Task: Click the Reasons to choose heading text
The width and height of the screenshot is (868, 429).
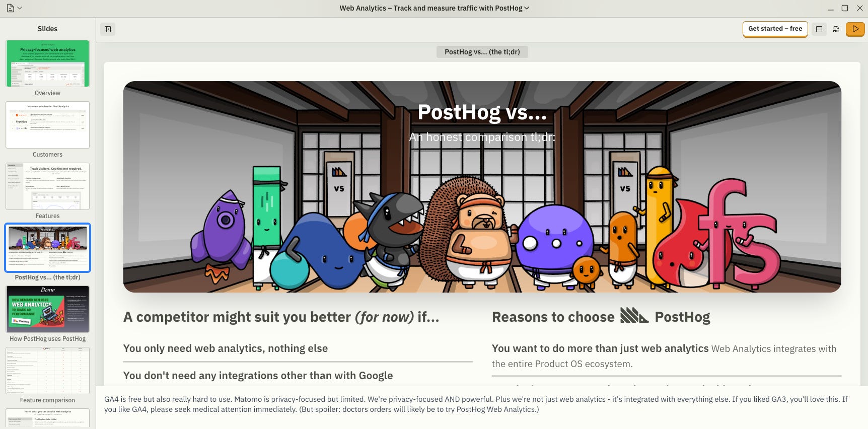Action: [553, 317]
